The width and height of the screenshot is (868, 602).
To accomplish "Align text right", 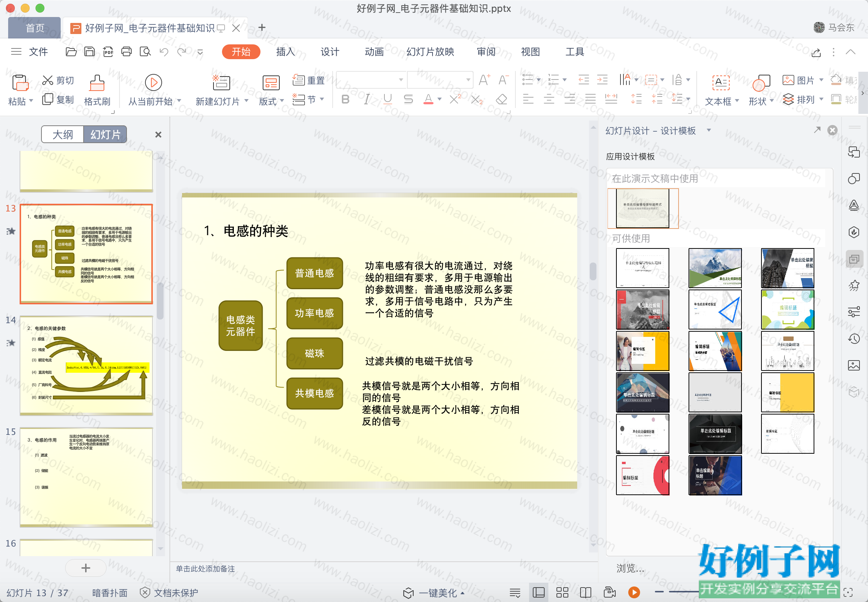I will pyautogui.click(x=569, y=99).
